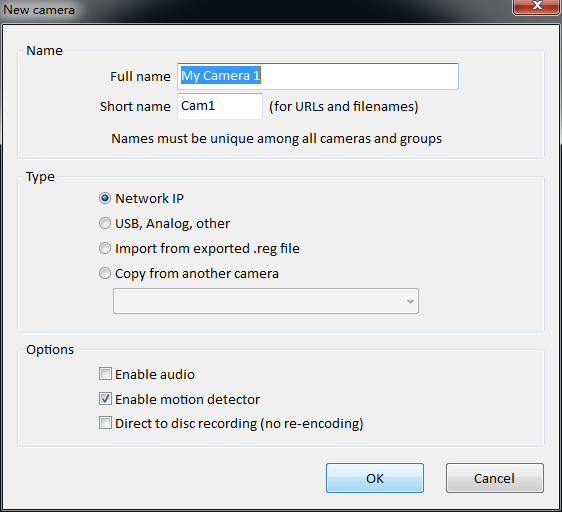This screenshot has height=512, width=562.
Task: Click the Short name field containing Cam1
Action: click(220, 106)
